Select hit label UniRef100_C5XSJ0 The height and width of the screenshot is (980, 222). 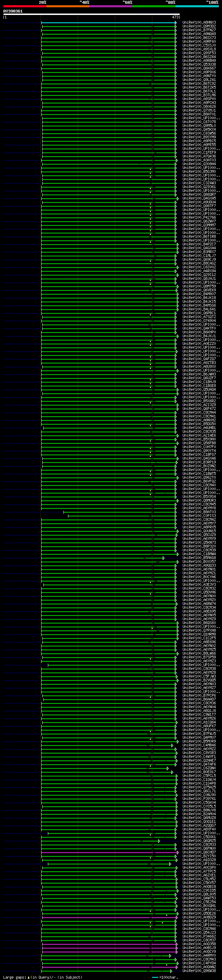(x=199, y=45)
